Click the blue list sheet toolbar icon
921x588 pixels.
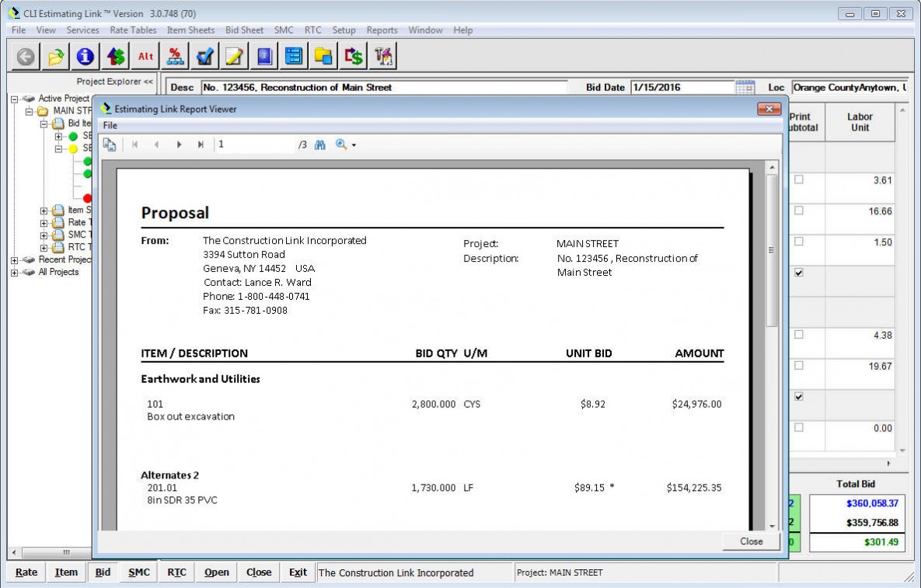tap(294, 57)
